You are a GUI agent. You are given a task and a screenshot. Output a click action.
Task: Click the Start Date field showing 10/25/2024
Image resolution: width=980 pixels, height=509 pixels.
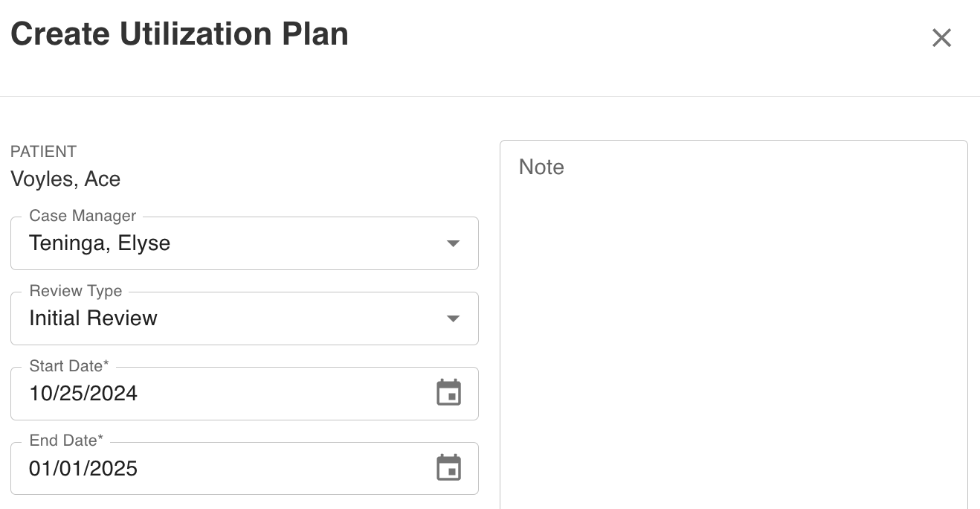point(245,393)
